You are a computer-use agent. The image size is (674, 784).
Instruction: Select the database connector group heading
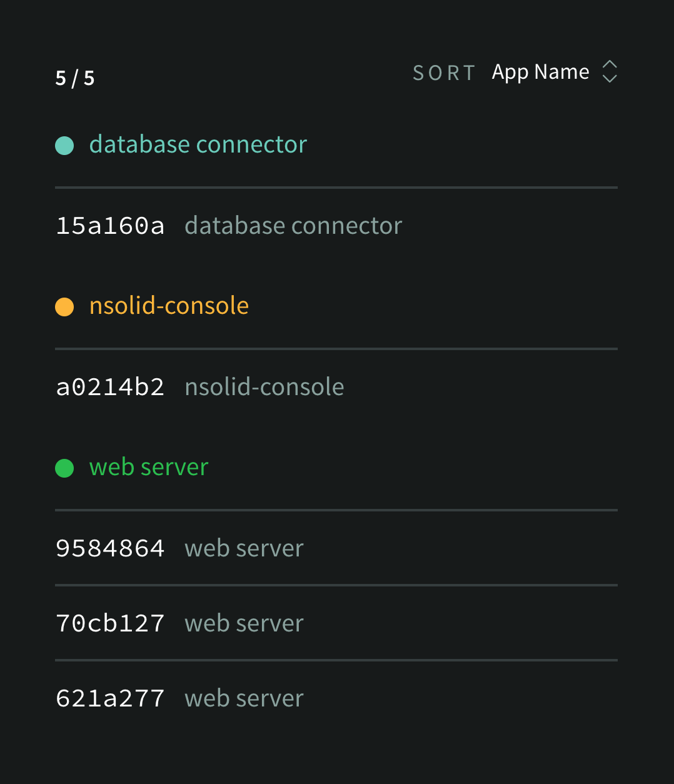click(x=198, y=145)
